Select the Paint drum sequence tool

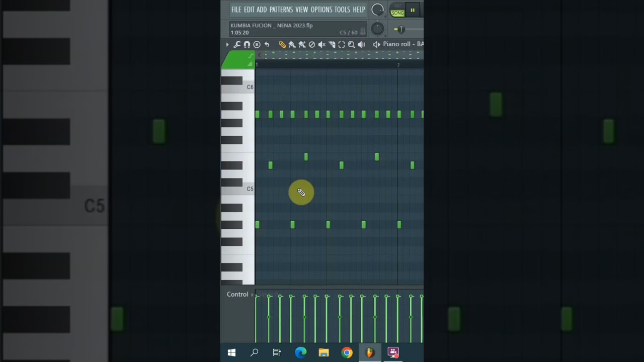(302, 45)
